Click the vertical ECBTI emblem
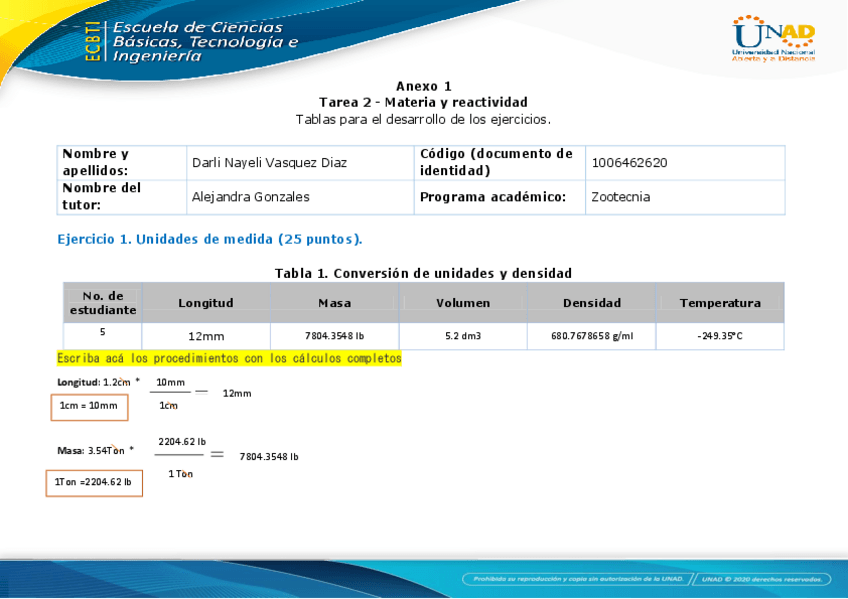 point(93,42)
